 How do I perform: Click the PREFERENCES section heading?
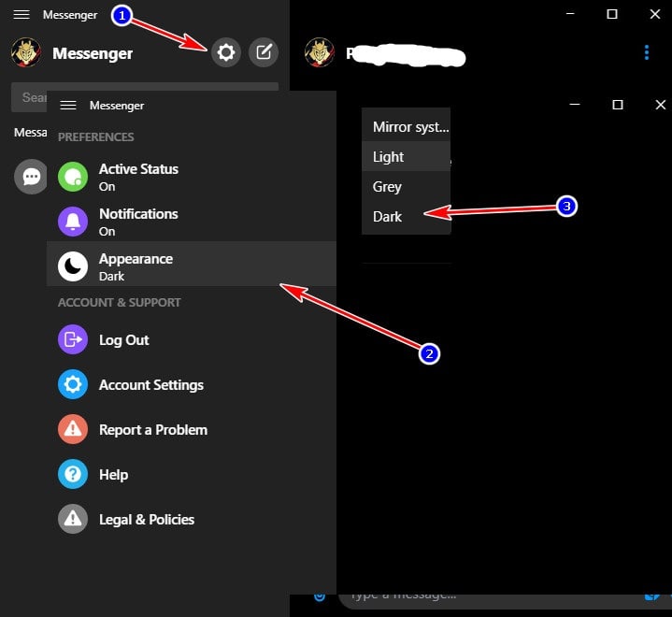click(96, 136)
